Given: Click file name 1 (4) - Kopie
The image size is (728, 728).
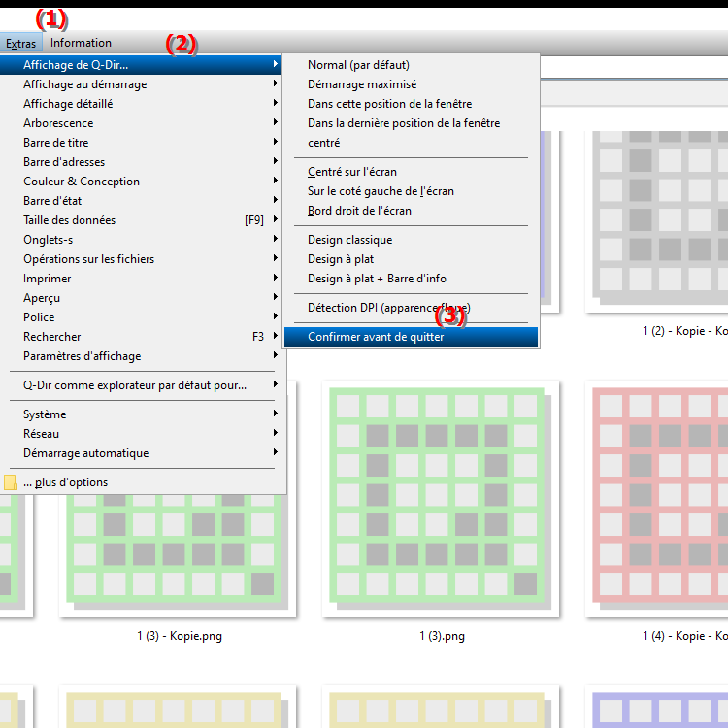Looking at the screenshot, I should click(685, 636).
